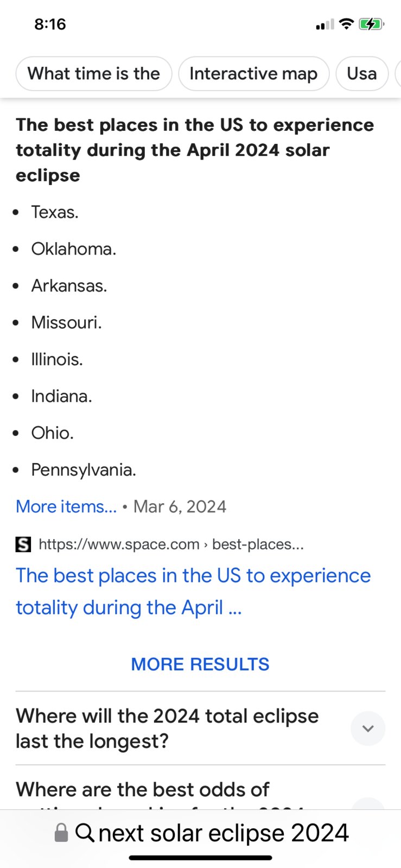
Task: Select the 'What time is the' chip
Action: coord(94,73)
